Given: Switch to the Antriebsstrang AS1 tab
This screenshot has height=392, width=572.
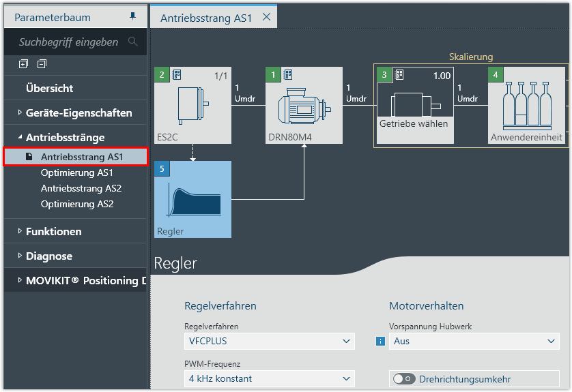Looking at the screenshot, I should tap(205, 18).
